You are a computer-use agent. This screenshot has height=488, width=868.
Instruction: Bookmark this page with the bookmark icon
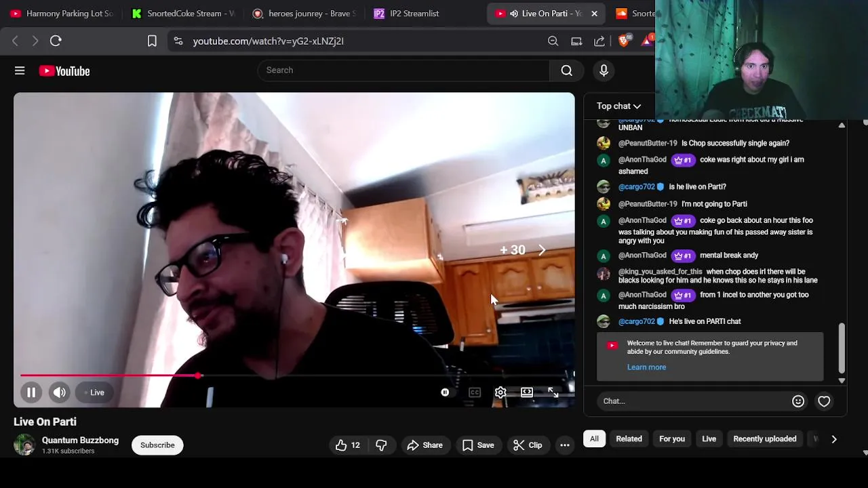tap(152, 41)
